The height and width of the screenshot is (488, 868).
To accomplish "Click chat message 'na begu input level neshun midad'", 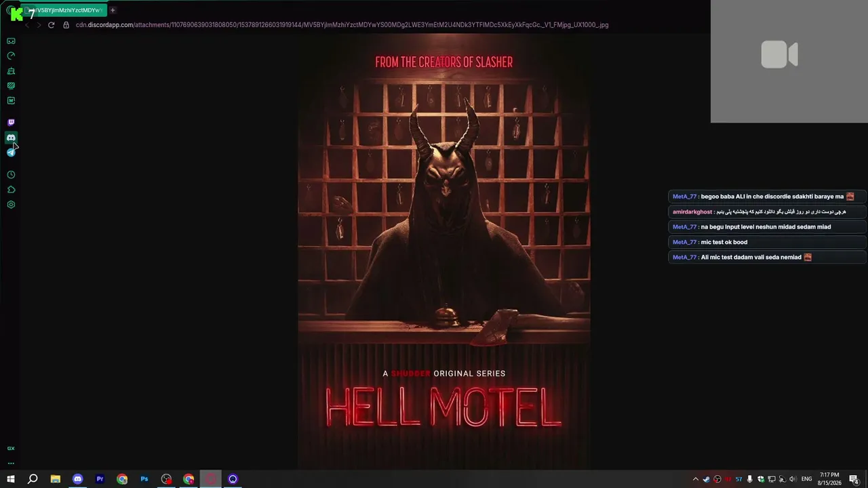I will [x=767, y=227].
